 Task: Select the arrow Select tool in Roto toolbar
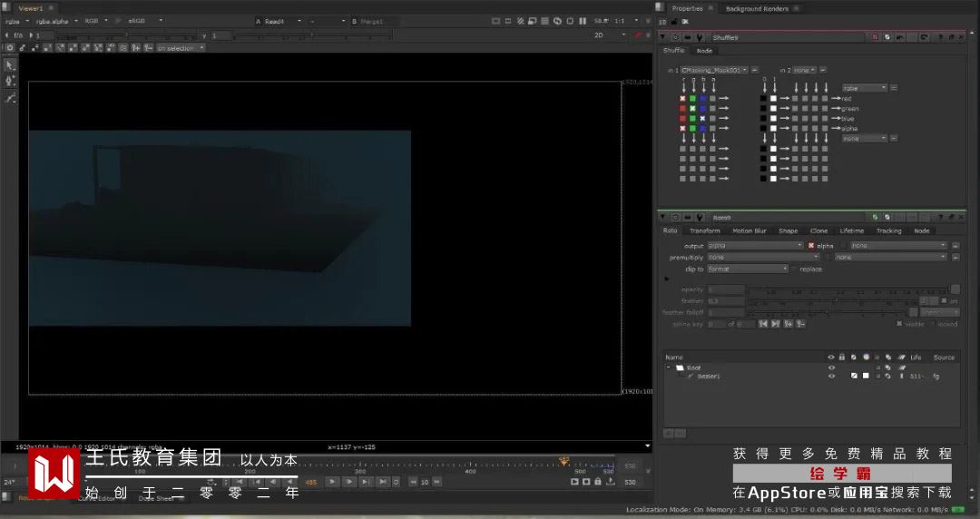click(x=10, y=65)
